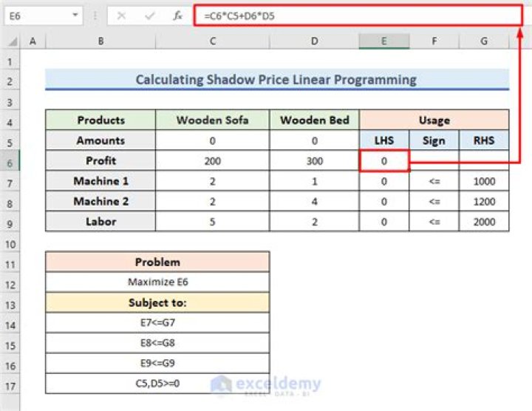Open the Name Box dropdown arrow

coord(76,16)
